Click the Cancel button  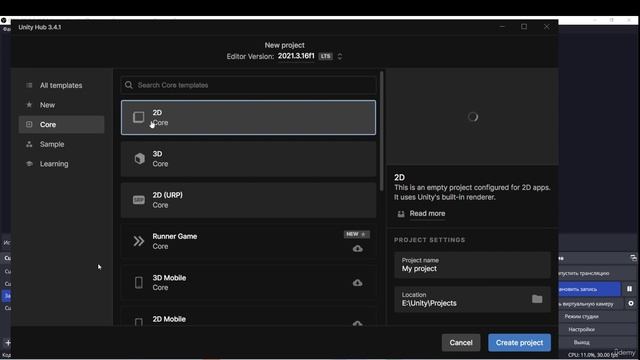click(461, 342)
